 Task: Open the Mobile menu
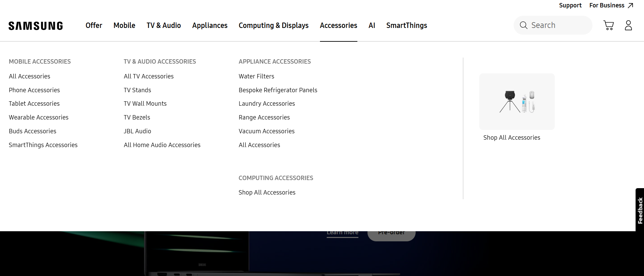click(x=124, y=26)
